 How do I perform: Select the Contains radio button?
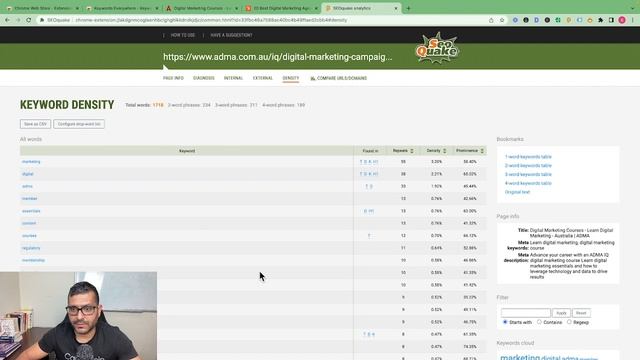539,322
